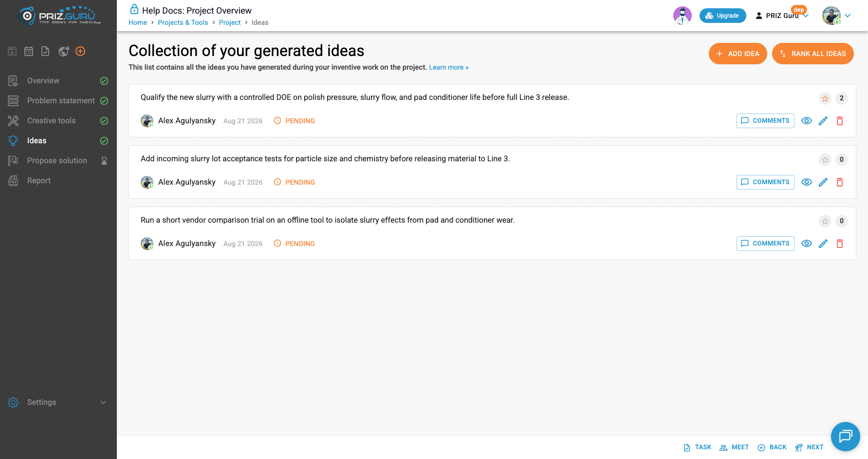Delete the 'Add incoming slurry lot' idea
Viewport: 868px width, 459px height.
click(x=840, y=182)
